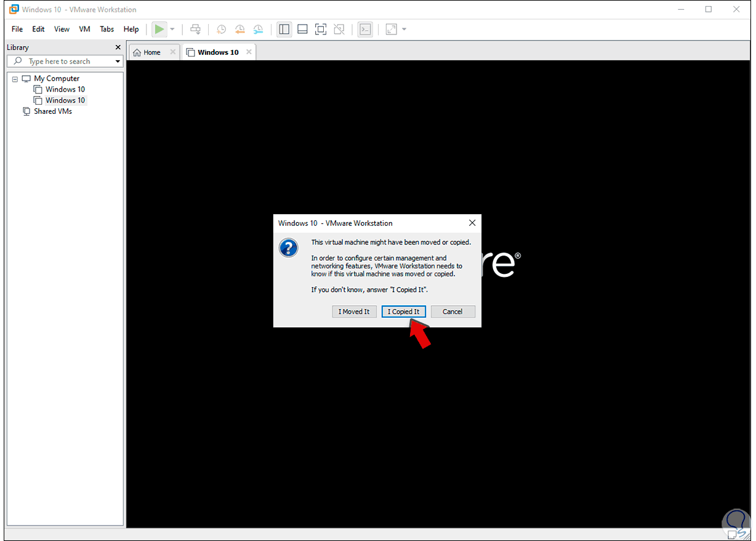Click the green Power On play button
Viewport: 756px width, 541px height.
pos(159,29)
